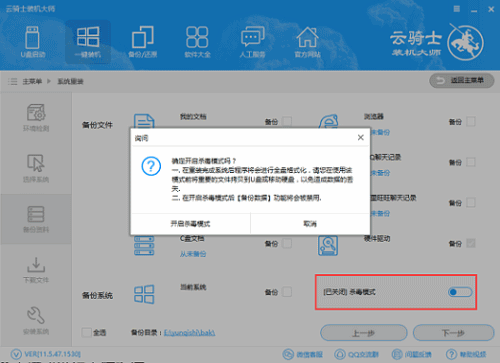Select the 选择系统 sidebar step
This screenshot has width=500, height=363.
tap(36, 168)
